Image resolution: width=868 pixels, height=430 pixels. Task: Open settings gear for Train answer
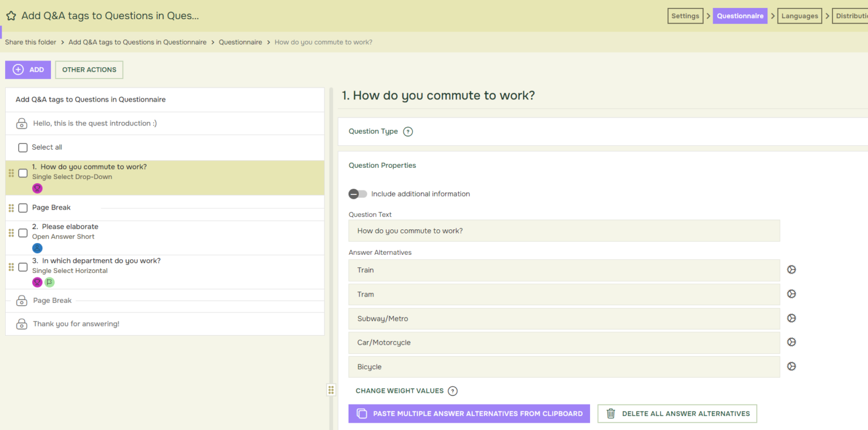click(x=791, y=270)
